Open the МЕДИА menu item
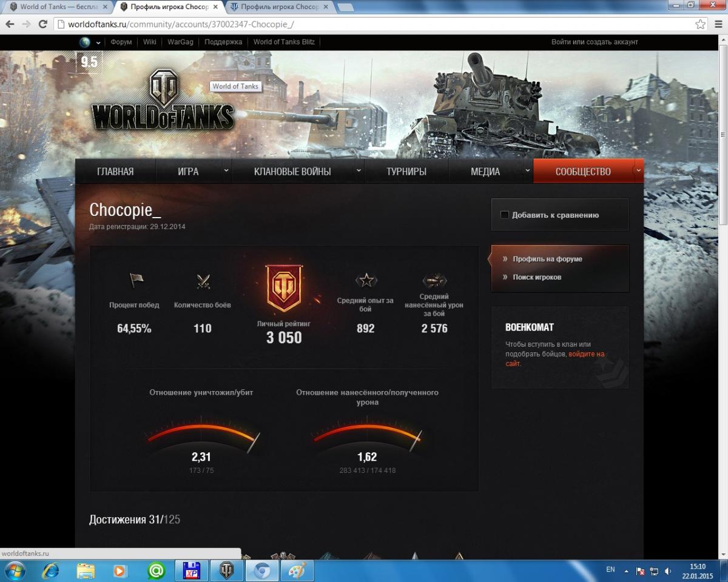 tap(485, 172)
